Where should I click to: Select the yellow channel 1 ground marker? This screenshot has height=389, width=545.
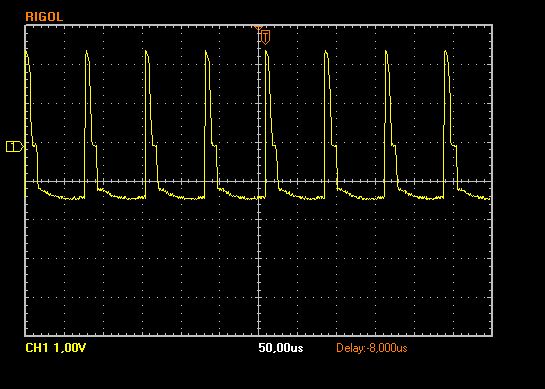[x=15, y=147]
